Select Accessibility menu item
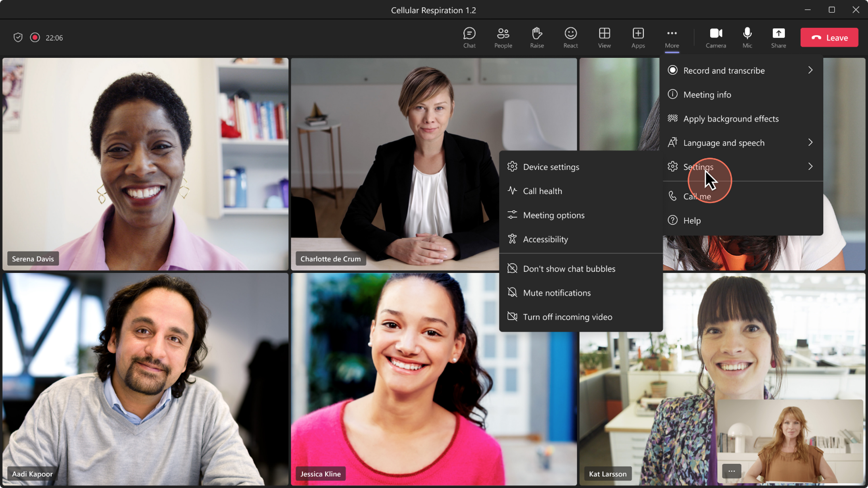 545,239
